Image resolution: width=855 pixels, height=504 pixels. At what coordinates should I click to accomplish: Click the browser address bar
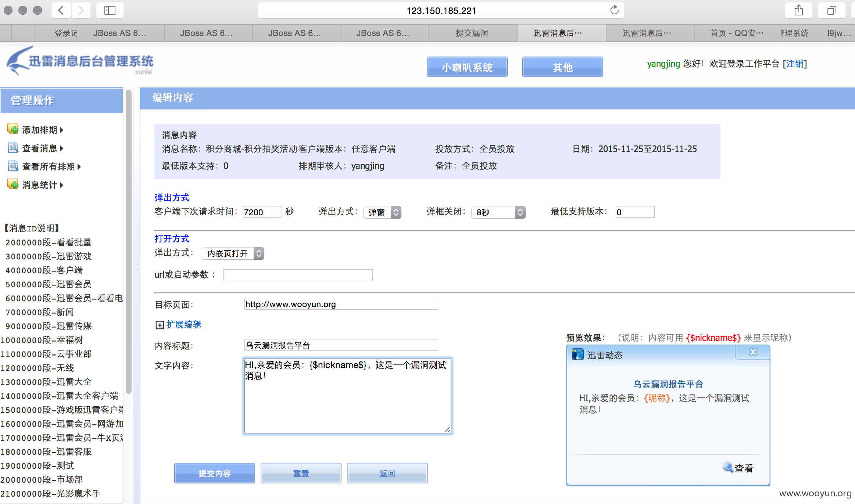(441, 10)
